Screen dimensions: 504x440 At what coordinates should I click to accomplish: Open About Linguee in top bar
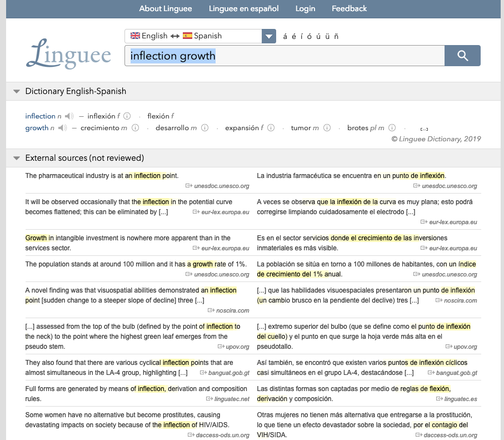165,8
